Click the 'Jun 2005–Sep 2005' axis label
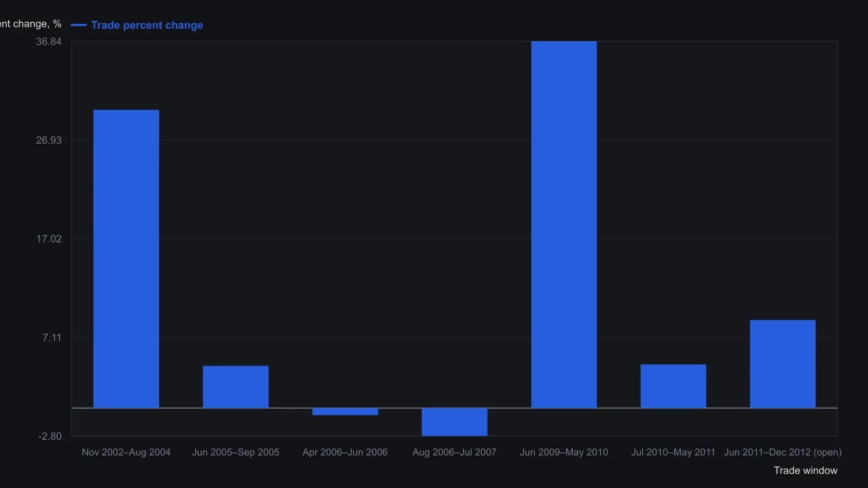The height and width of the screenshot is (488, 868). tap(235, 452)
